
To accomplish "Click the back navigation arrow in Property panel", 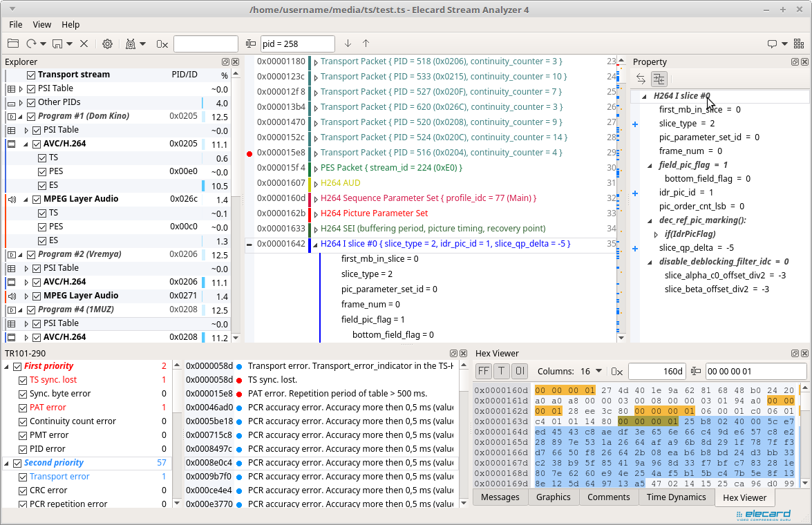I will [x=640, y=79].
